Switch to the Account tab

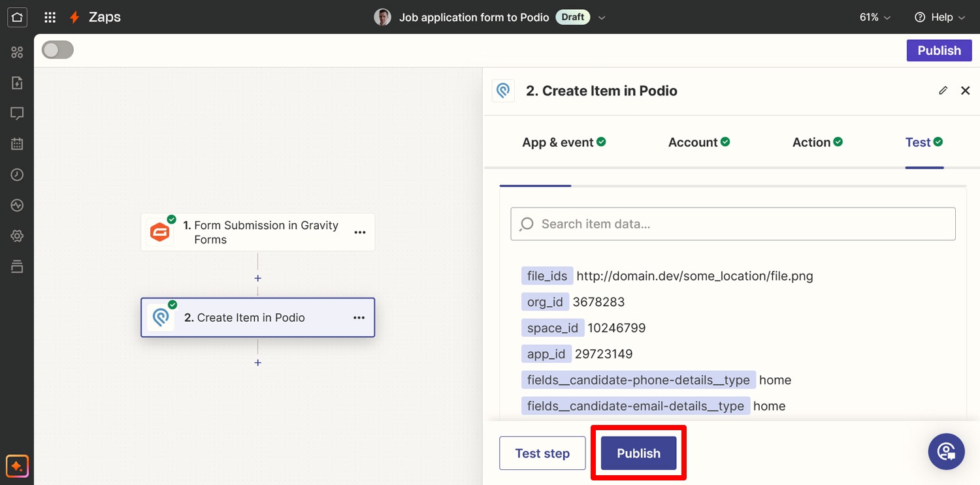699,142
